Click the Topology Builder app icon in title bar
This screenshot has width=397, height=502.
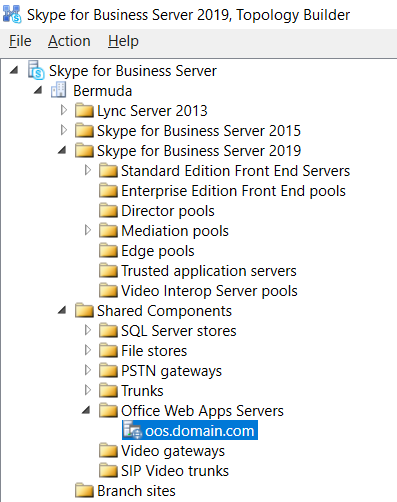pos(12,15)
